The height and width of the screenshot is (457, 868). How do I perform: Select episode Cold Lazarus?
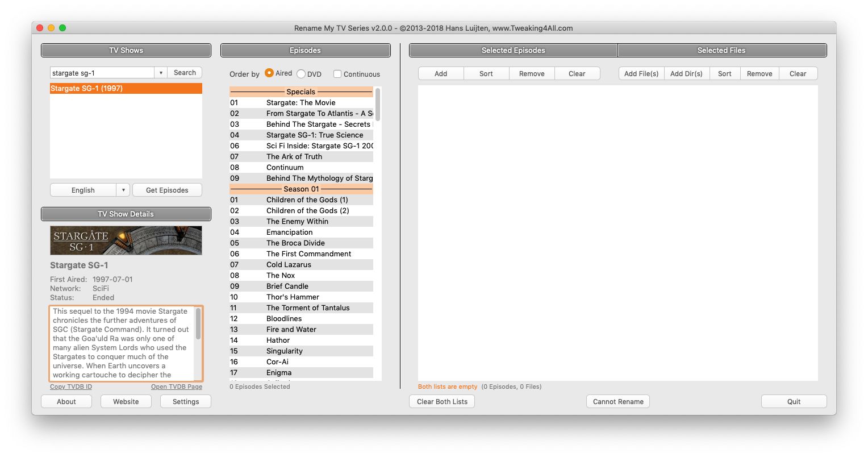(301, 265)
